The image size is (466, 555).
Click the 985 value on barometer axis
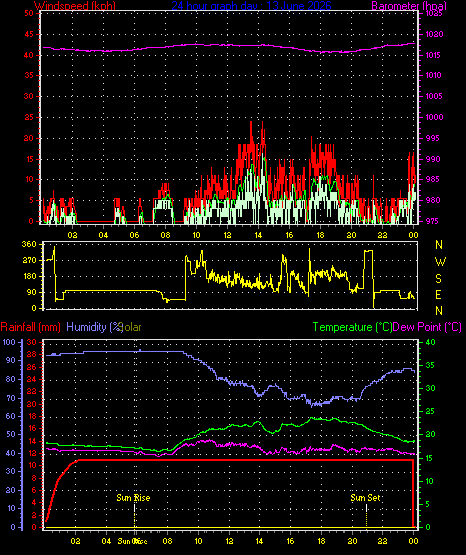(x=432, y=179)
